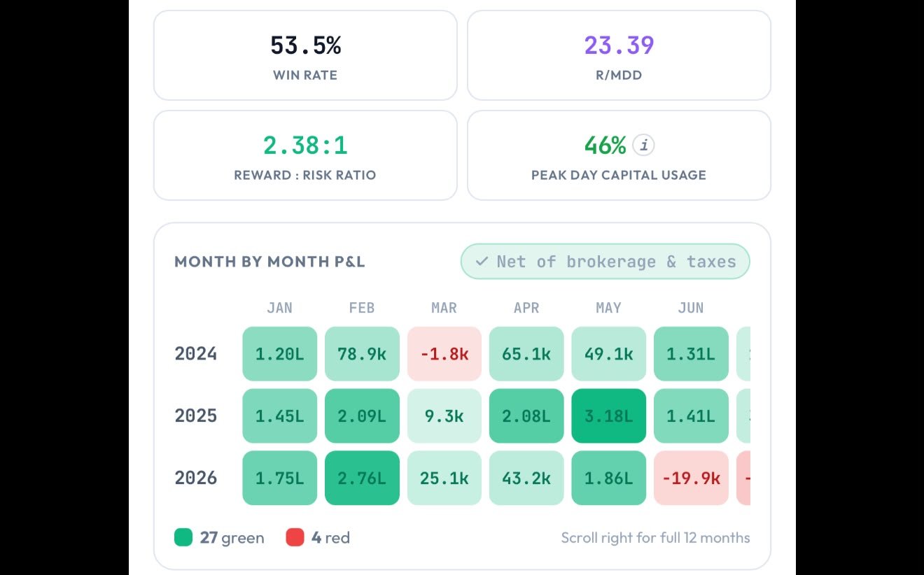Click the info icon beside 46%
This screenshot has width=924, height=575.
(x=644, y=145)
